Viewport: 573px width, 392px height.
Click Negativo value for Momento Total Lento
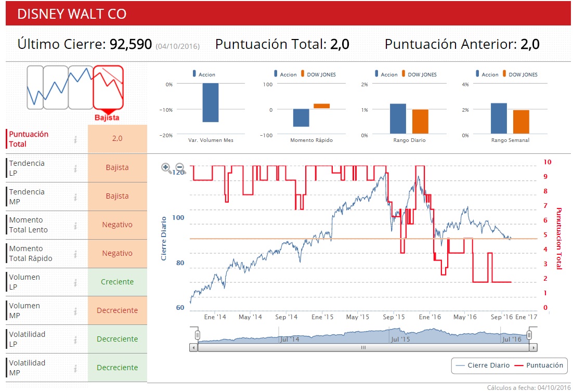point(118,225)
